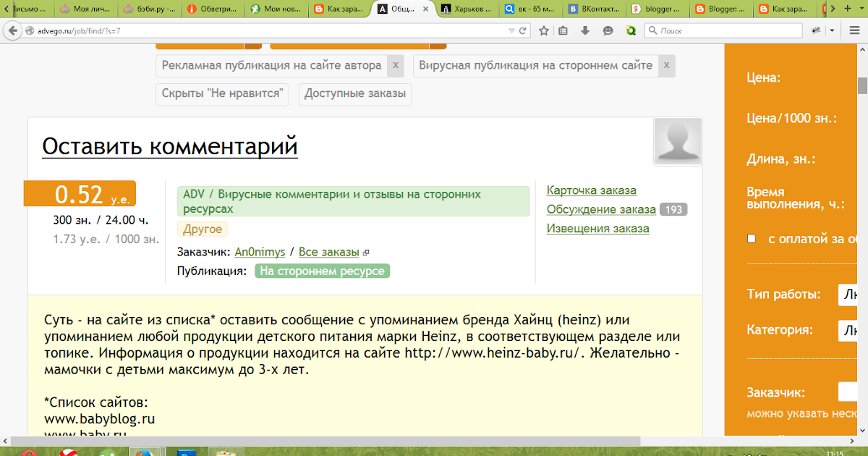Click the green circular extension icon
Viewport: 868px width, 456px height.
[631, 31]
